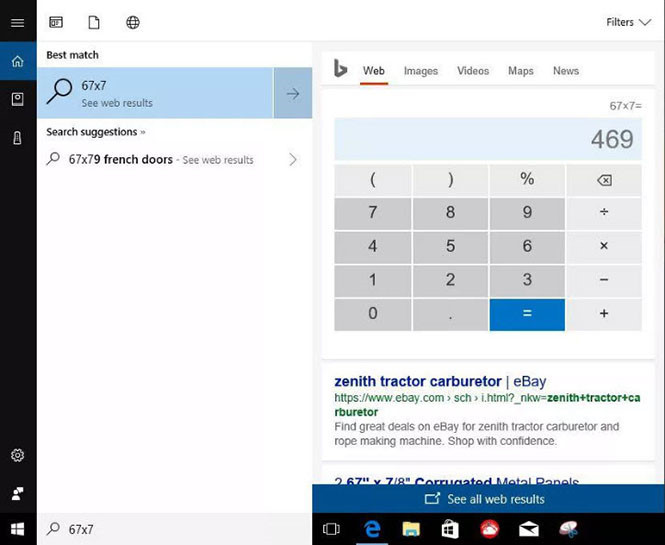Click calculator digit 0
The width and height of the screenshot is (665, 545).
click(x=372, y=314)
